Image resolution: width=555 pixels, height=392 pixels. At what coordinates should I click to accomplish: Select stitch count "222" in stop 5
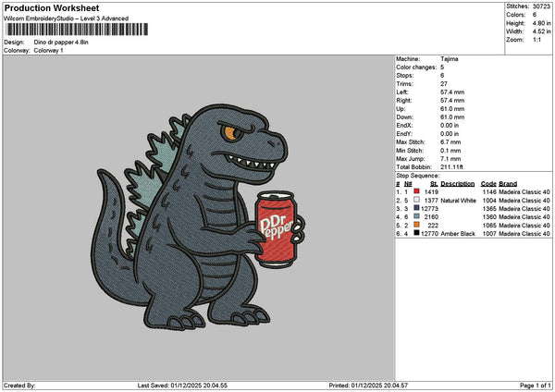[x=433, y=226]
